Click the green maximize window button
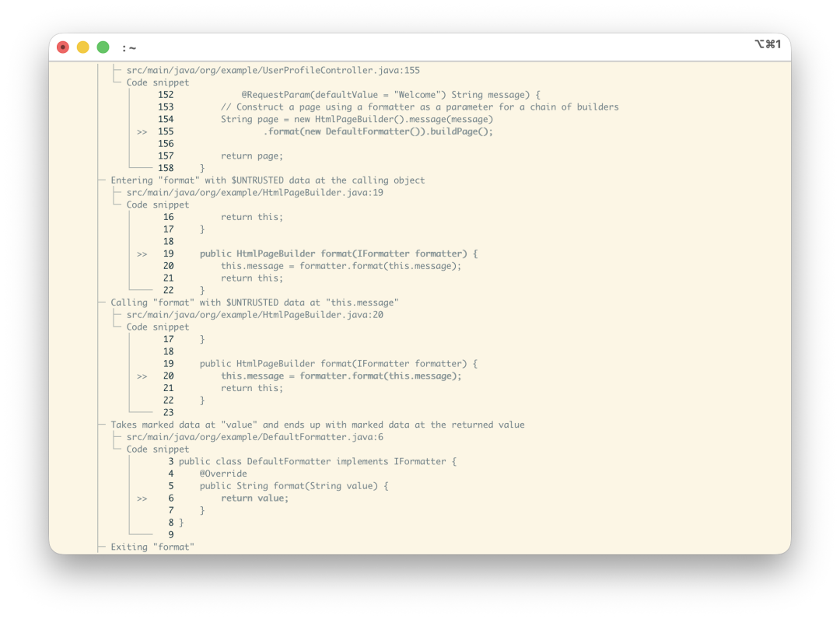Screen dimensions: 840x619 pos(103,47)
